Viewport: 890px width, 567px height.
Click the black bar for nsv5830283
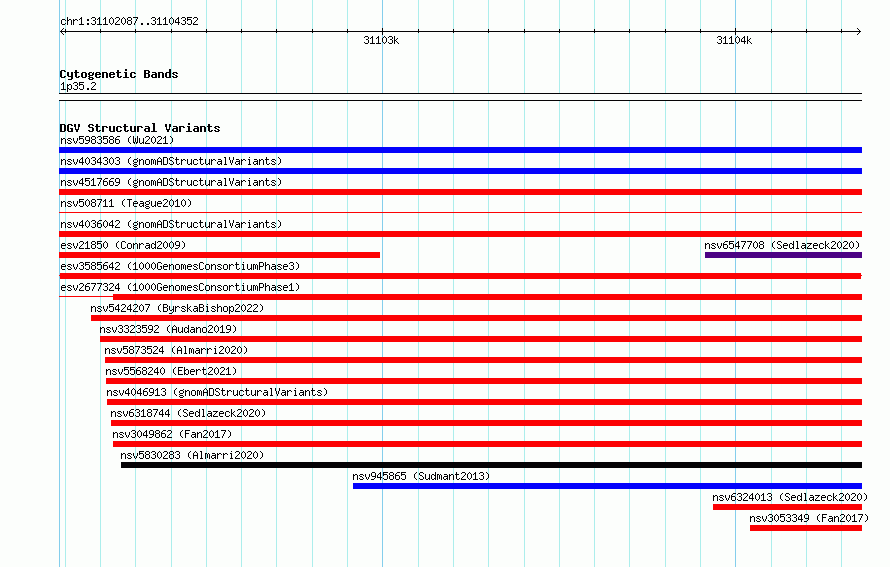click(492, 465)
